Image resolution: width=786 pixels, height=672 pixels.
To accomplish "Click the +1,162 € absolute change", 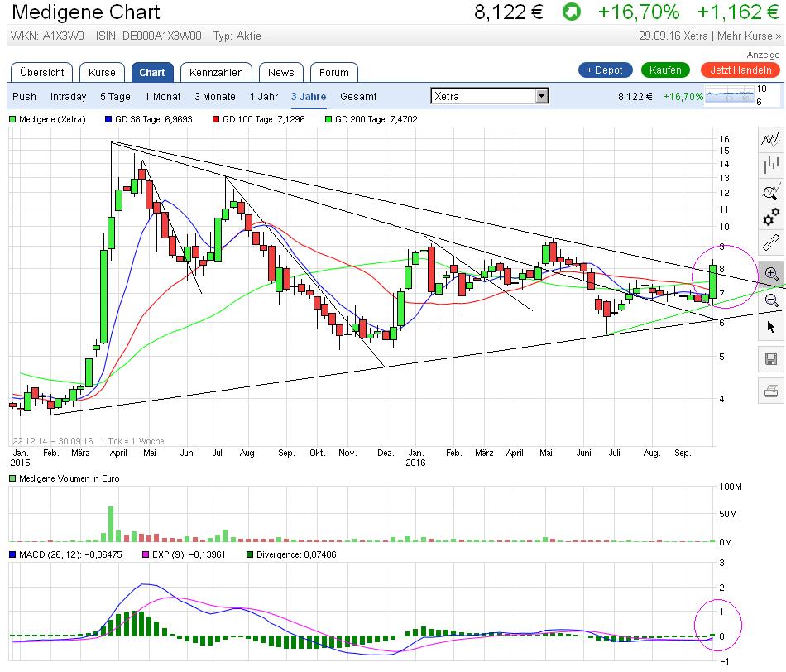I will point(738,12).
